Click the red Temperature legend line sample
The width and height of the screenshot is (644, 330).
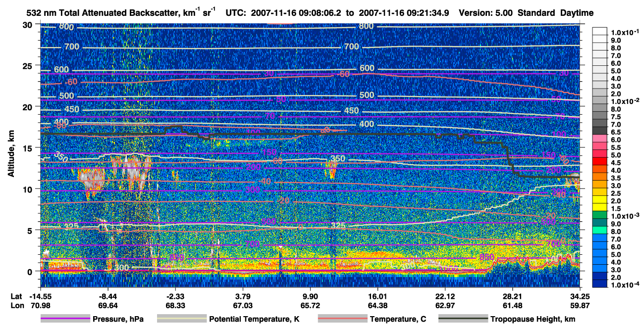tap(342, 319)
